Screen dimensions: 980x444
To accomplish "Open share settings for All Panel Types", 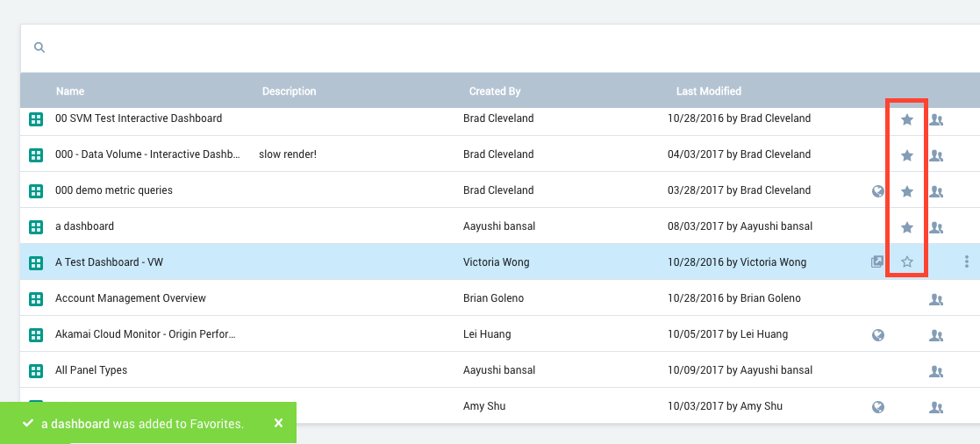I will point(936,371).
